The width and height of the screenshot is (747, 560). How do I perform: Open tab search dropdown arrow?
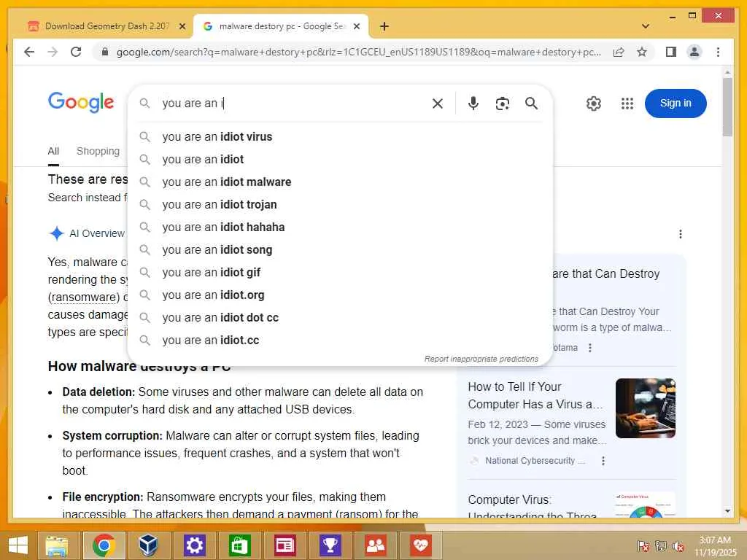point(646,26)
